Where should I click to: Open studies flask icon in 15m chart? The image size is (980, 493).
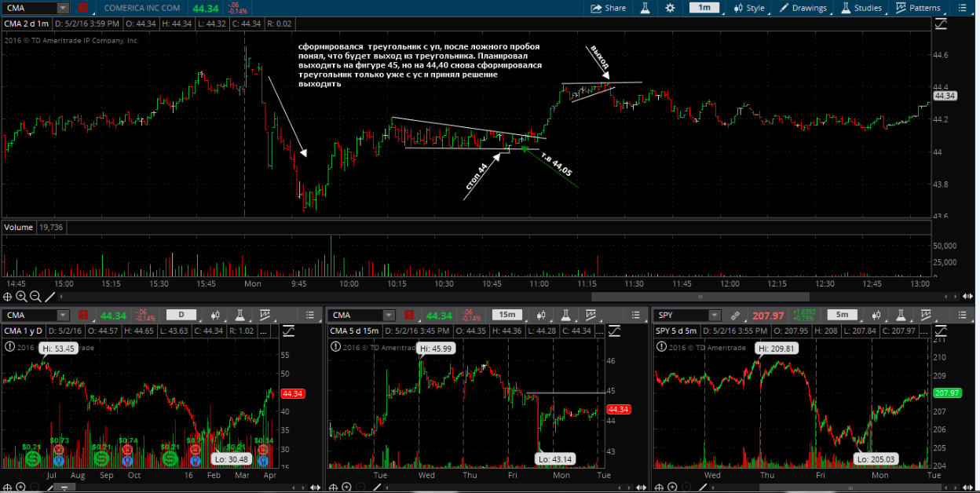565,315
